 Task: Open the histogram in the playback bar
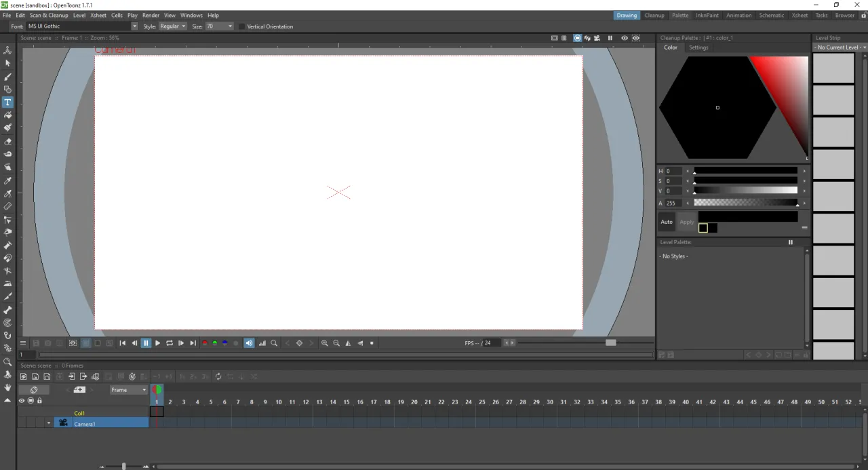point(262,342)
